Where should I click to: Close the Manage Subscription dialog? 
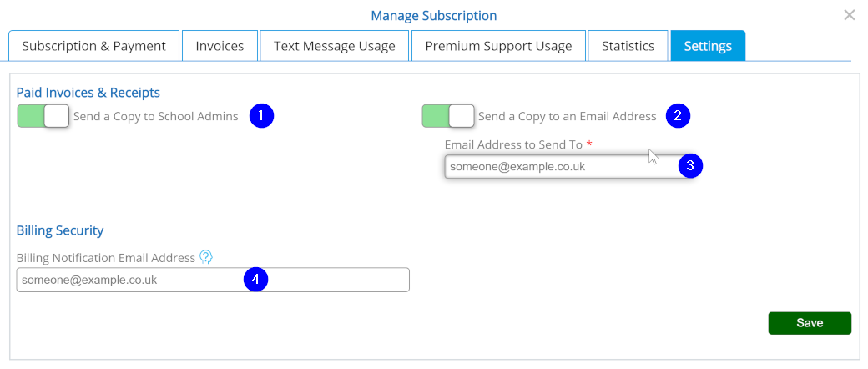(849, 15)
